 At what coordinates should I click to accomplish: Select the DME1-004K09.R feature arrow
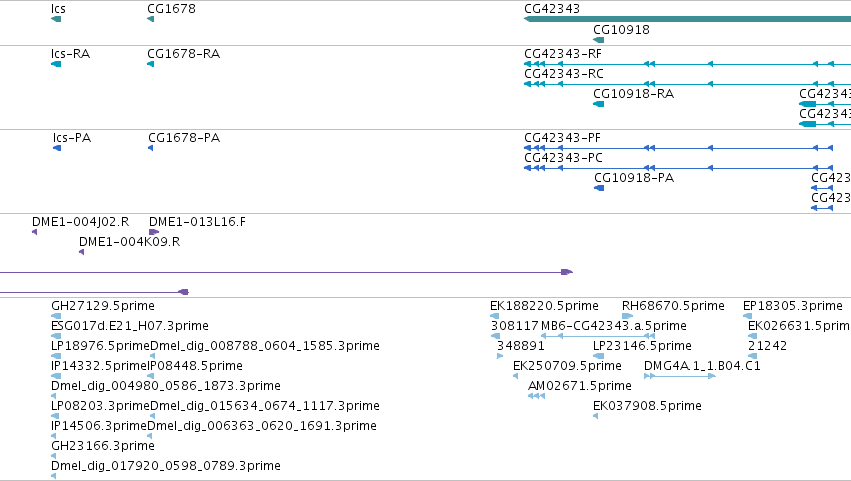(x=81, y=252)
